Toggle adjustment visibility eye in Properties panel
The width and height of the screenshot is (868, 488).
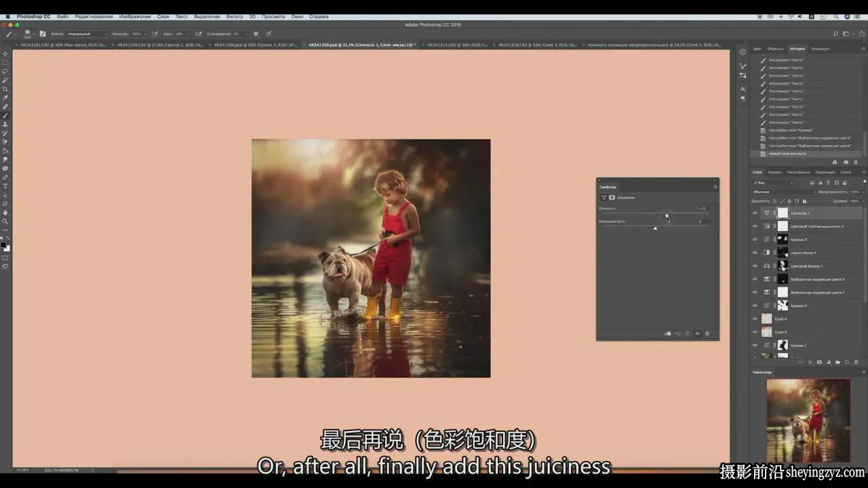coord(697,333)
